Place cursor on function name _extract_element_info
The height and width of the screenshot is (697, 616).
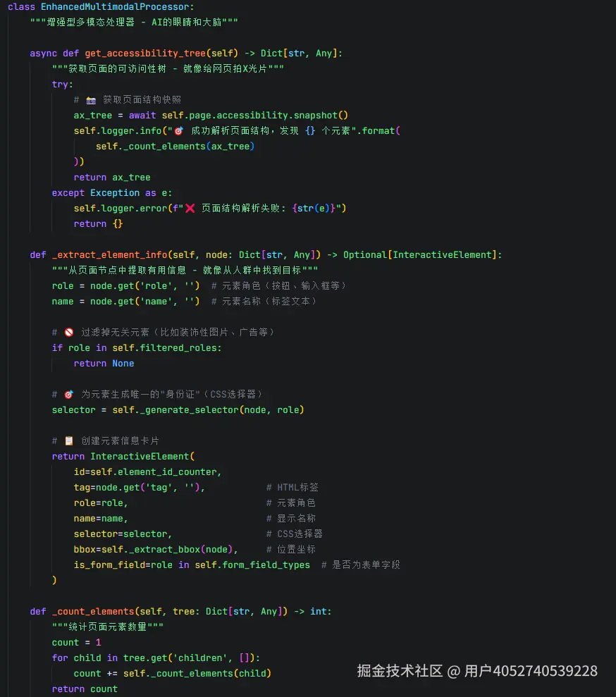pos(109,254)
